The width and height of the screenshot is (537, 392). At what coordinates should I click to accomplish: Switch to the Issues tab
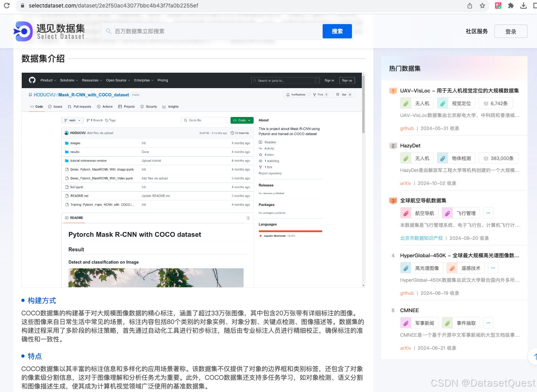pyautogui.click(x=55, y=107)
